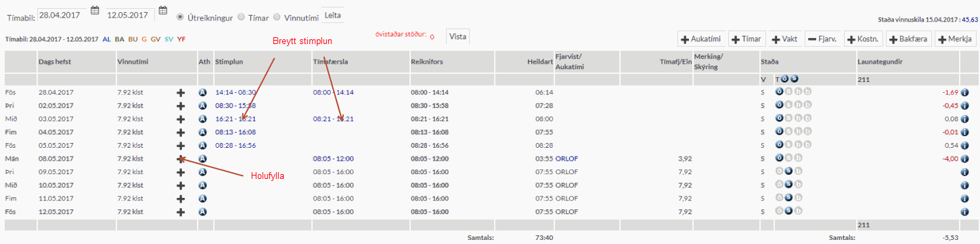This screenshot has width=980, height=244.
Task: Click the Ó status icon on 02.05.2017
Action: point(778,105)
